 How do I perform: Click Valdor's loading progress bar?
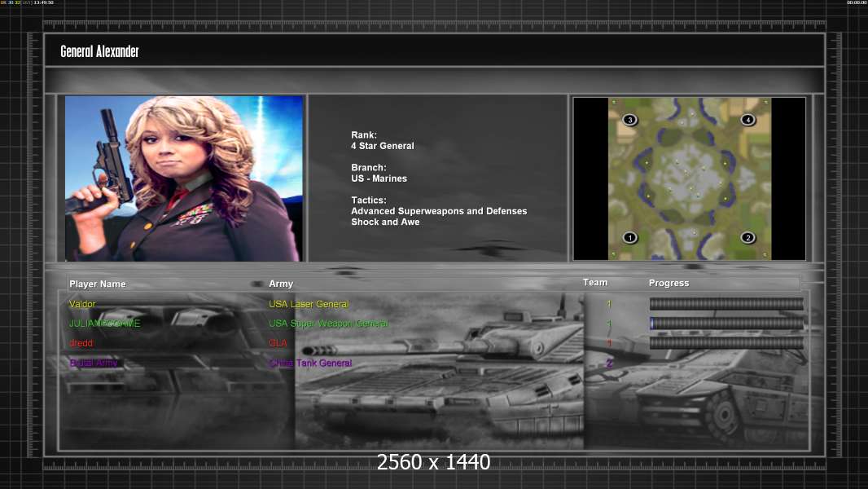(x=726, y=303)
